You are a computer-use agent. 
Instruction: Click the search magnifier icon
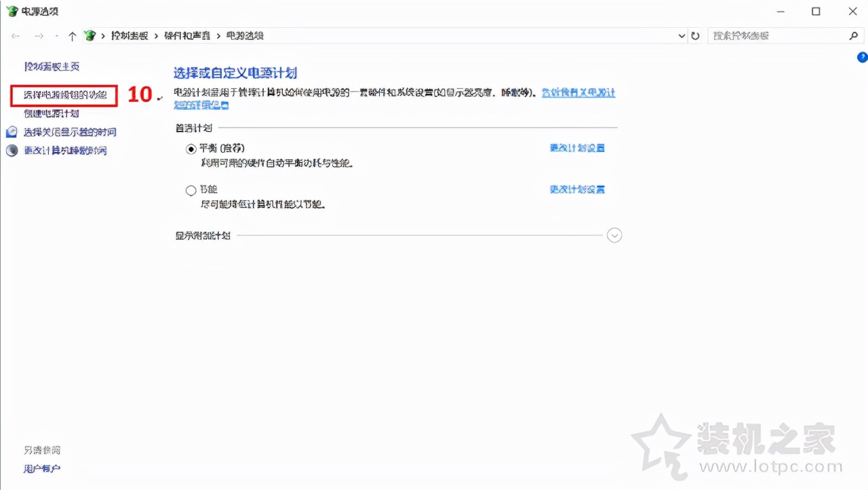[x=854, y=35]
